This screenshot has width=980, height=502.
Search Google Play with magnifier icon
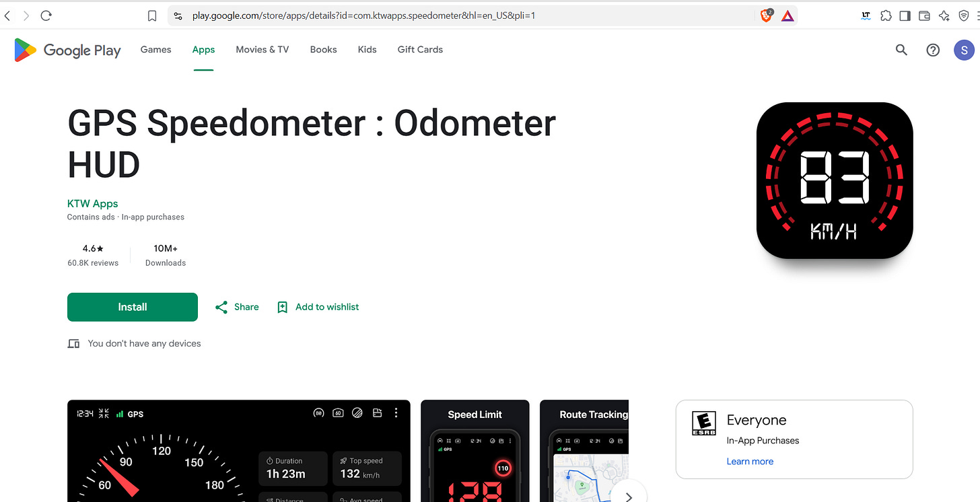point(901,50)
